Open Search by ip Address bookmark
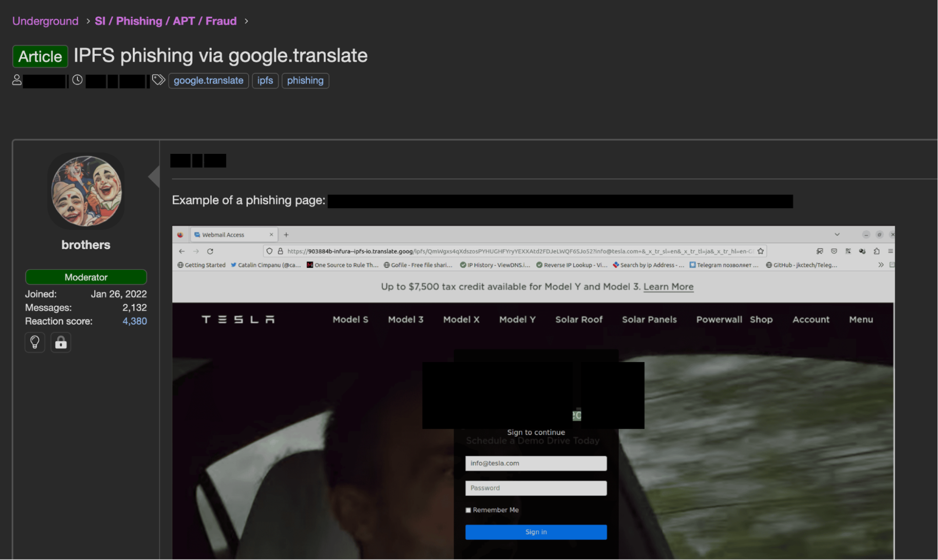 [648, 265]
